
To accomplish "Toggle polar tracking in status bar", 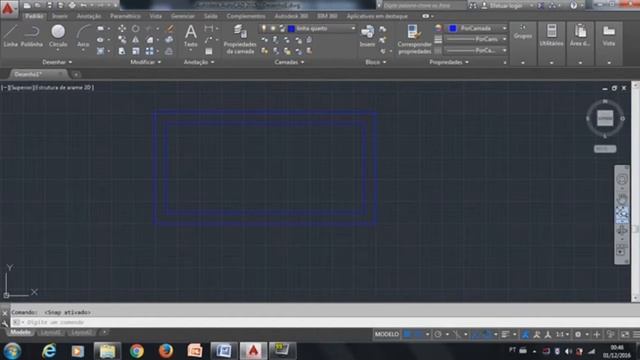I will [x=438, y=334].
